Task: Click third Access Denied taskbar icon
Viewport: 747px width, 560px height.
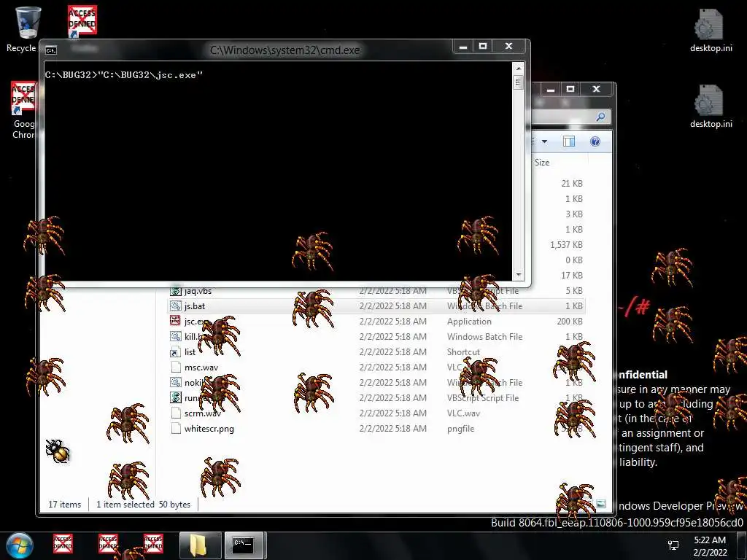Action: pos(153,542)
